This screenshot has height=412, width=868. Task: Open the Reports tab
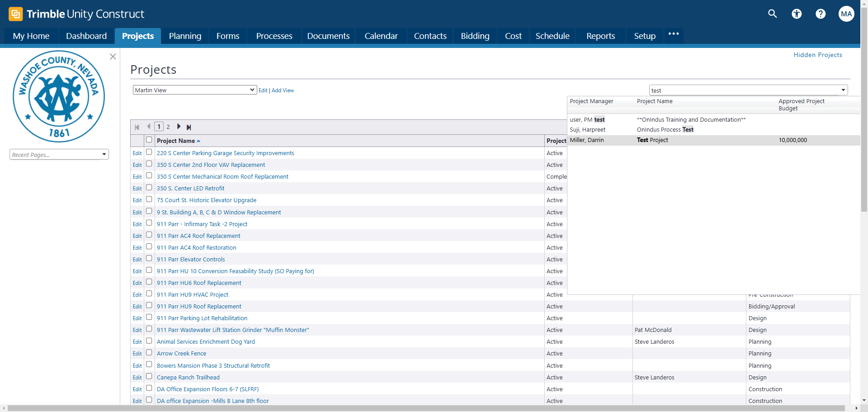[x=600, y=36]
